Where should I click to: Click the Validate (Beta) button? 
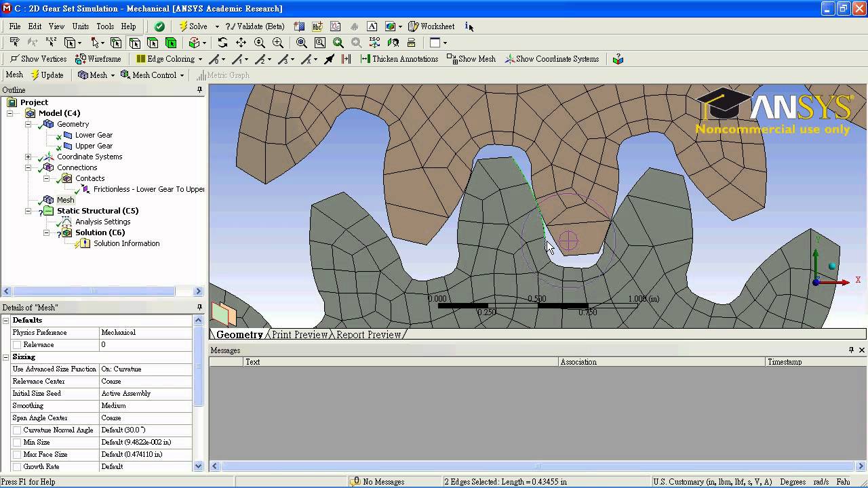(255, 26)
